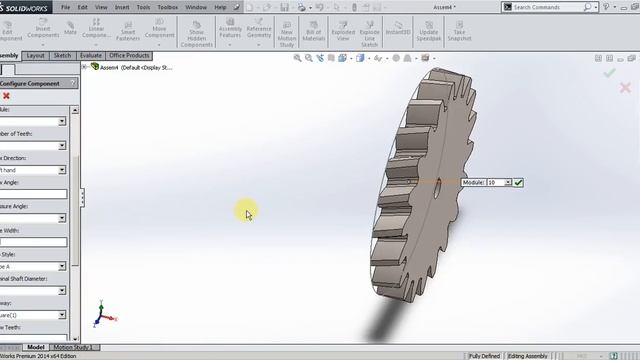
Task: Switch to the Office Products tab
Action: [129, 56]
